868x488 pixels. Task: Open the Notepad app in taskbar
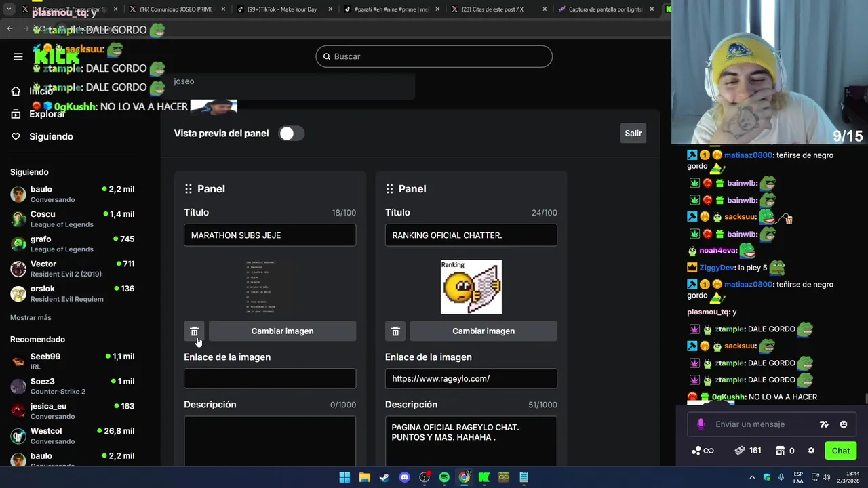[x=524, y=477]
